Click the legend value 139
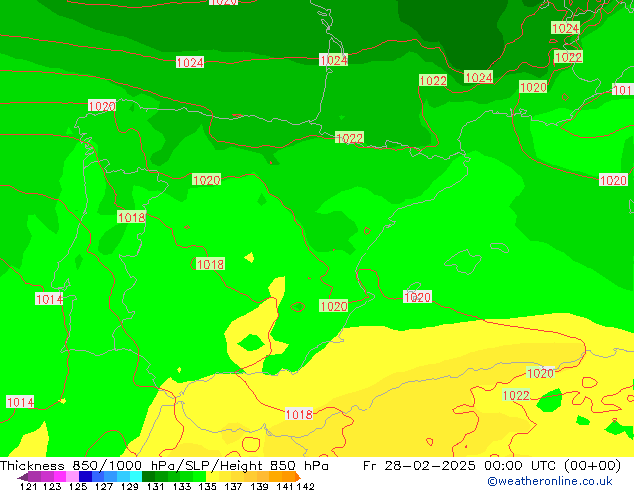634x490 pixels. click(x=259, y=486)
